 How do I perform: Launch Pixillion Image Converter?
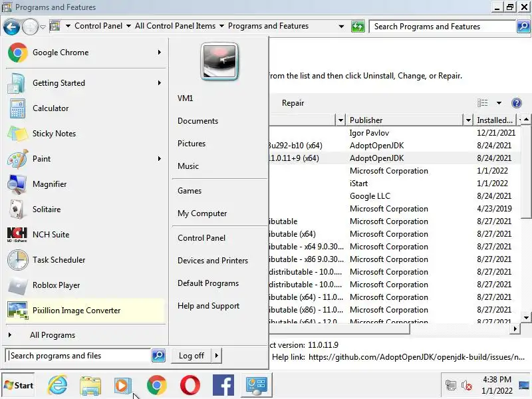pos(86,311)
